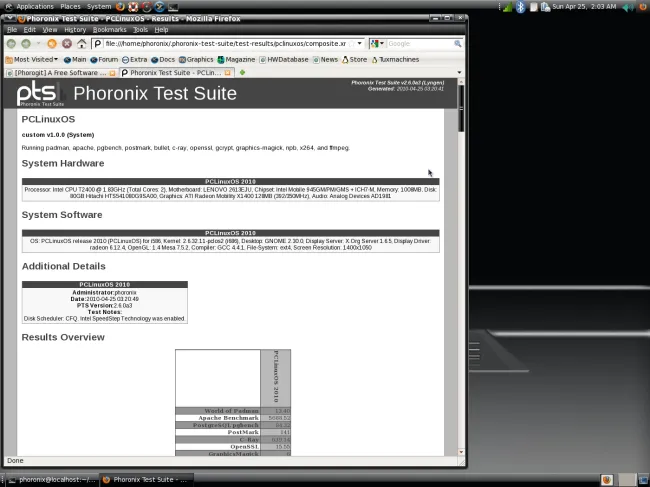Go to the Home page icon

tap(82, 44)
